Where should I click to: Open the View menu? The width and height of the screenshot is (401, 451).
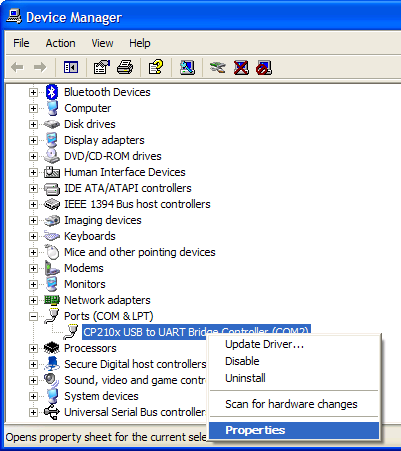[102, 43]
